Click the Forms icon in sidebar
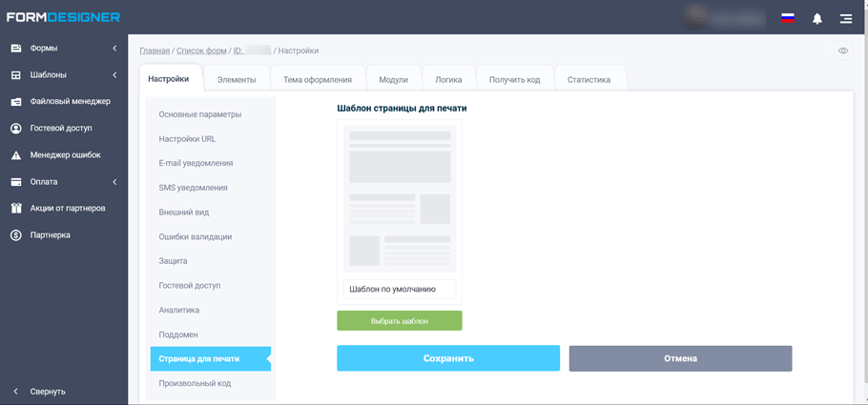This screenshot has width=868, height=405. [x=16, y=49]
